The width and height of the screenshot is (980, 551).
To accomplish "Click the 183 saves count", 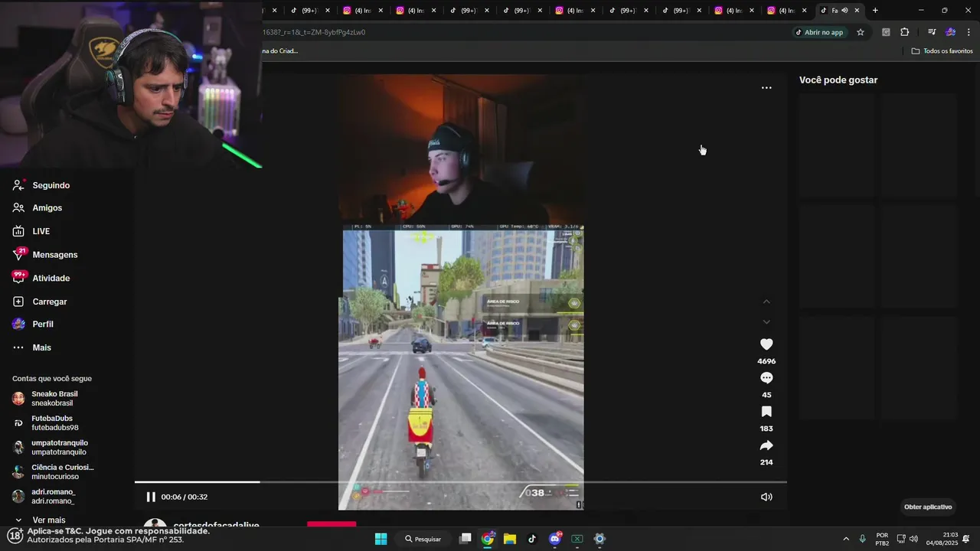I will point(766,429).
